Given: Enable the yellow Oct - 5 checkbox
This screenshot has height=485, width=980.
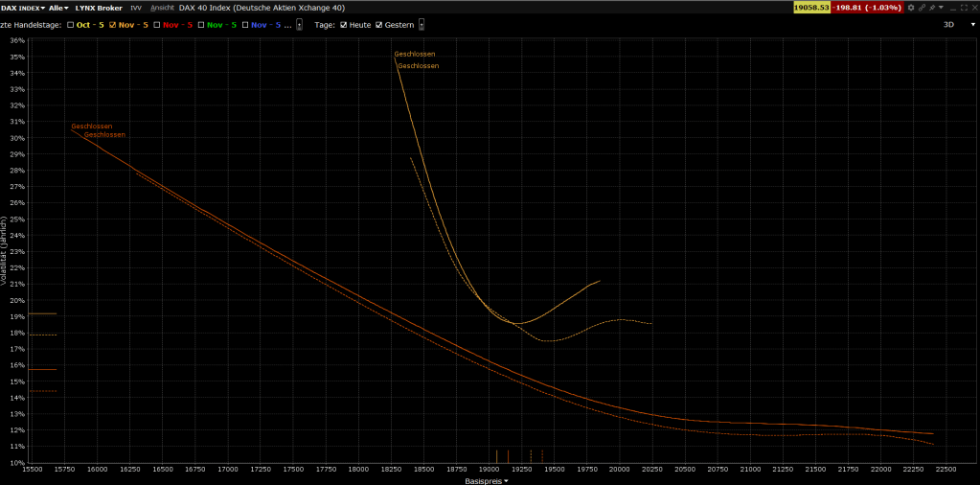Looking at the screenshot, I should 71,24.
